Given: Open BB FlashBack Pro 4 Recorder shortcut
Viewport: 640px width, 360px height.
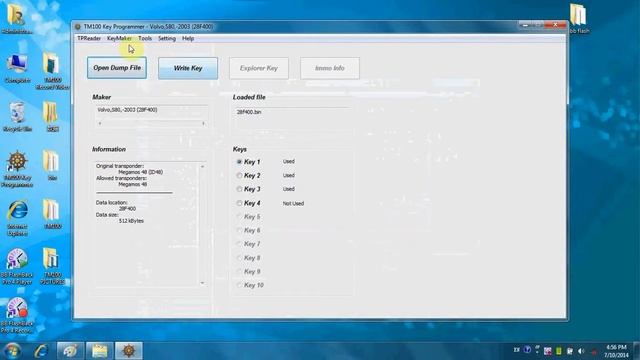Looking at the screenshot, I should [x=17, y=315].
